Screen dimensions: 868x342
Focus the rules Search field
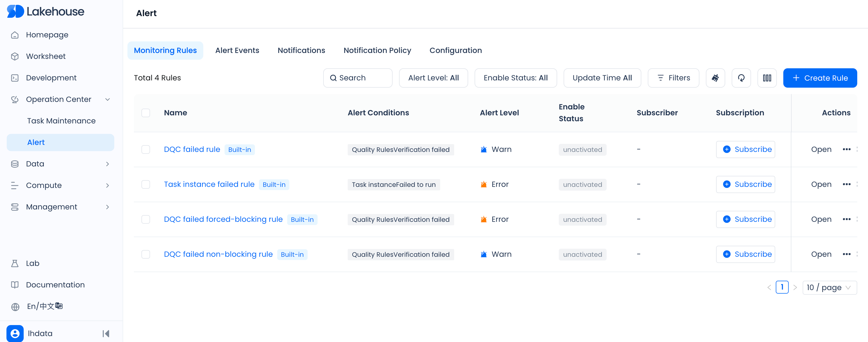[358, 78]
